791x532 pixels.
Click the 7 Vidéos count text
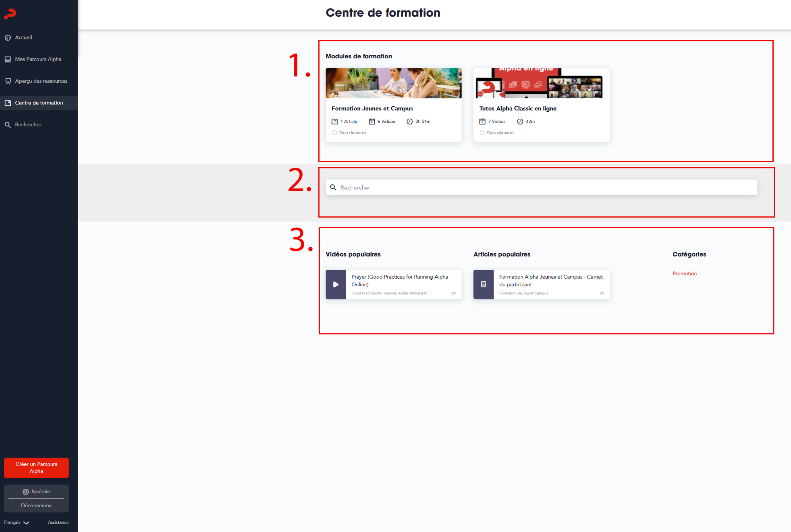click(497, 122)
